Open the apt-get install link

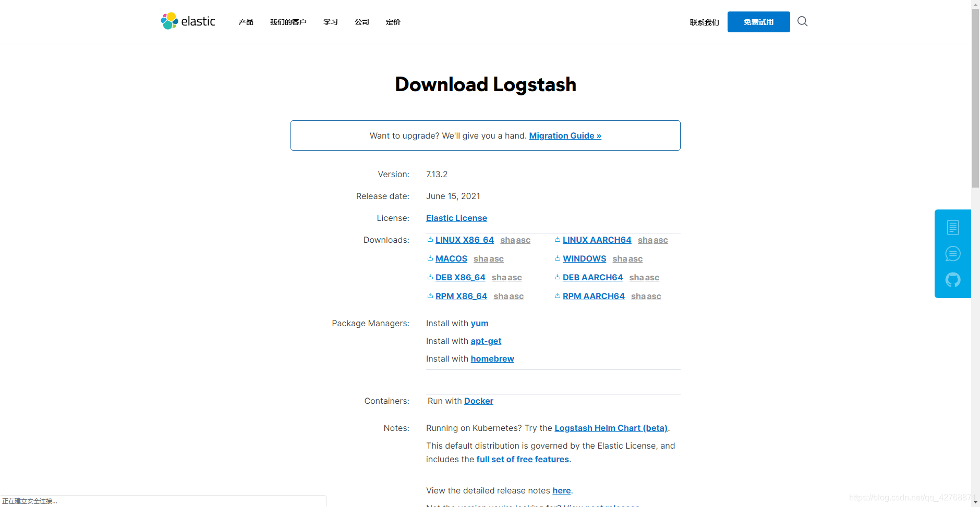(x=486, y=341)
